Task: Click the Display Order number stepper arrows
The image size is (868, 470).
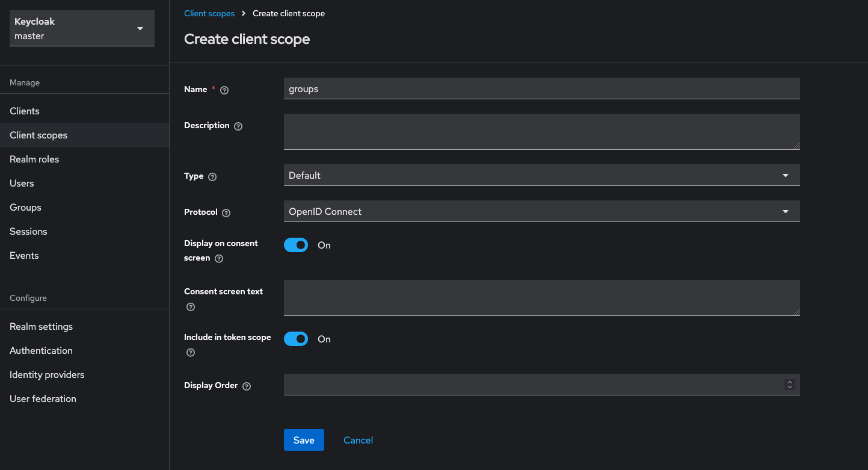Action: pyautogui.click(x=790, y=384)
